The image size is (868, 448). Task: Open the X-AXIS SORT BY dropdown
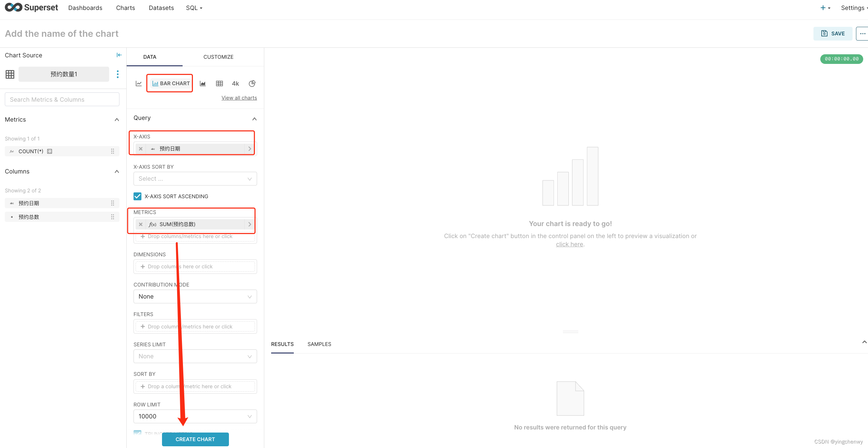(195, 179)
